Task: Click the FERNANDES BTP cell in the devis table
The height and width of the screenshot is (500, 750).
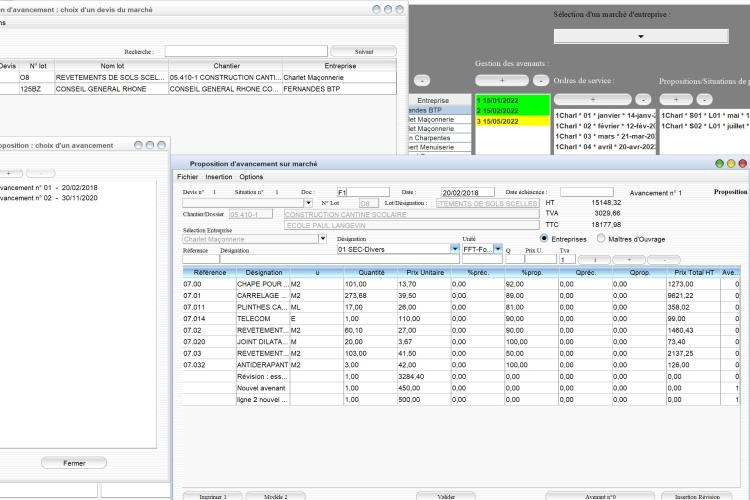Action: click(339, 89)
